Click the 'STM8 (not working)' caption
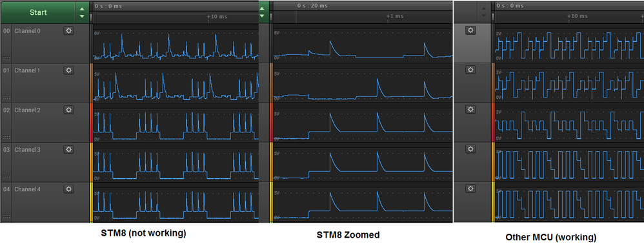This screenshot has width=644, height=246. (144, 233)
